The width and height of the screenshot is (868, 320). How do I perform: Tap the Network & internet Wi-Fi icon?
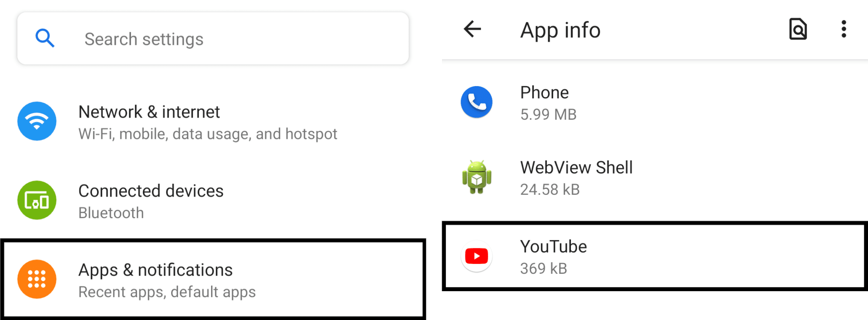pyautogui.click(x=37, y=121)
